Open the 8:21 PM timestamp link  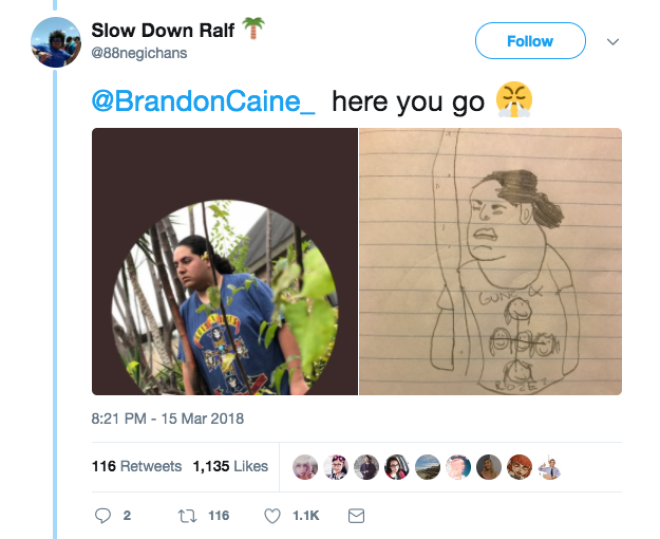tap(168, 419)
